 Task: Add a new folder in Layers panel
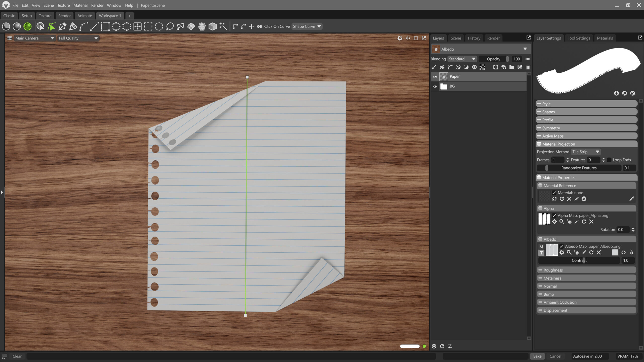pos(512,67)
